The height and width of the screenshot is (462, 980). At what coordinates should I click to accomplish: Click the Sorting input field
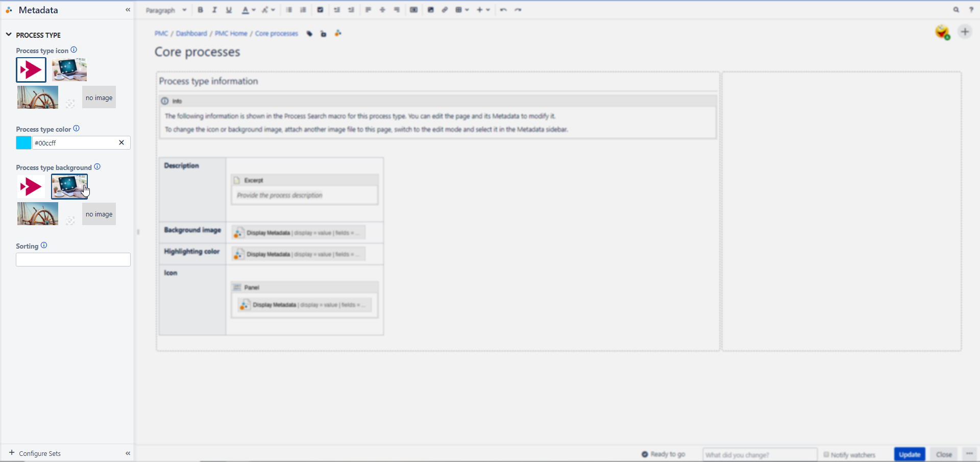[72, 259]
